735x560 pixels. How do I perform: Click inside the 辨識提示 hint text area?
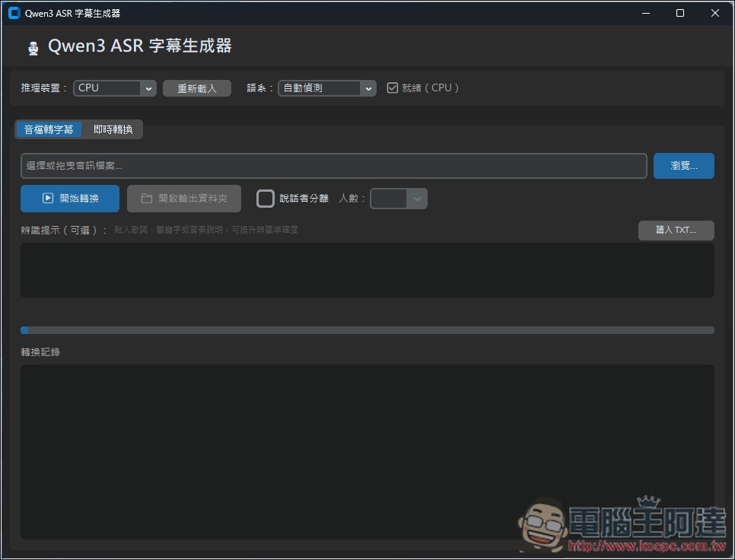tap(367, 270)
